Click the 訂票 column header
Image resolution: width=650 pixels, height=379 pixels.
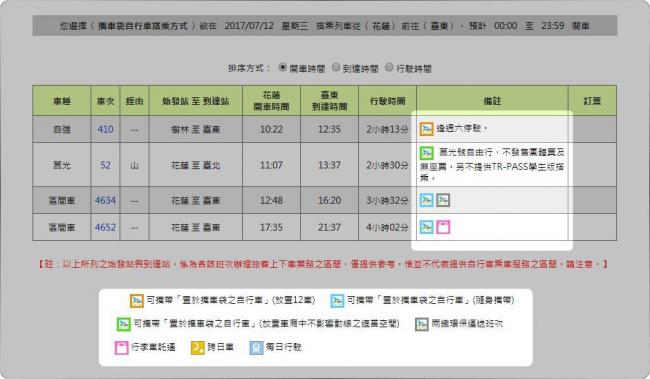(592, 101)
